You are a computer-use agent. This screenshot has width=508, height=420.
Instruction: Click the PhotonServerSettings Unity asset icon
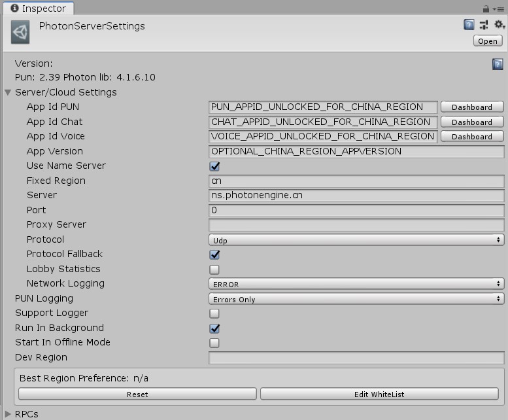click(x=20, y=32)
